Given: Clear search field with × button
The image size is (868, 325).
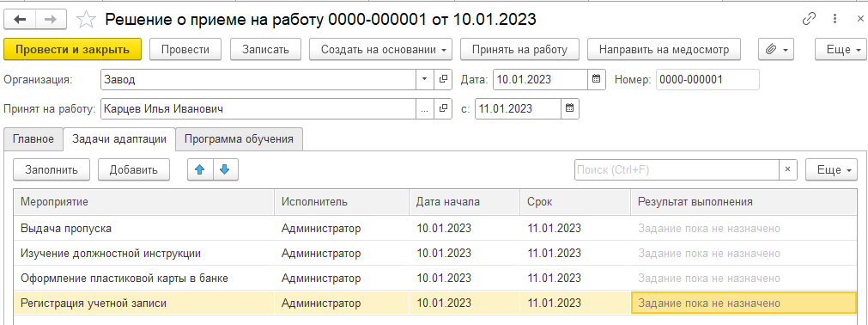Looking at the screenshot, I should [x=788, y=169].
